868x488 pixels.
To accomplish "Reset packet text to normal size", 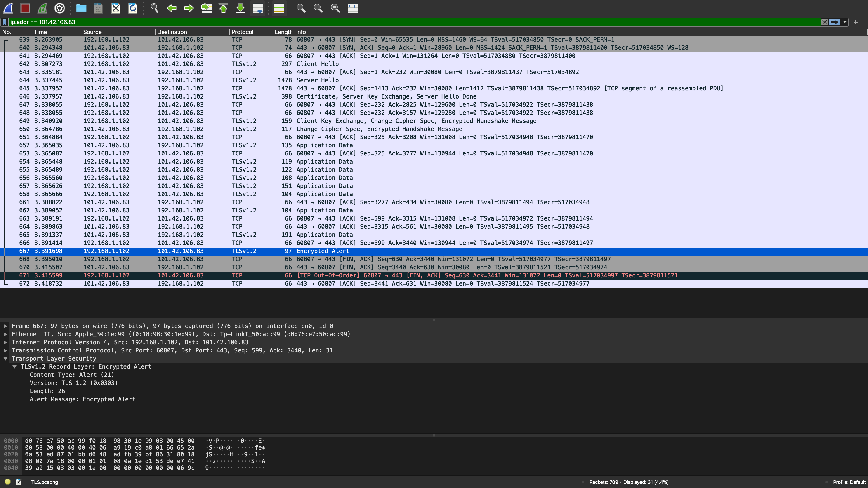I will click(335, 8).
